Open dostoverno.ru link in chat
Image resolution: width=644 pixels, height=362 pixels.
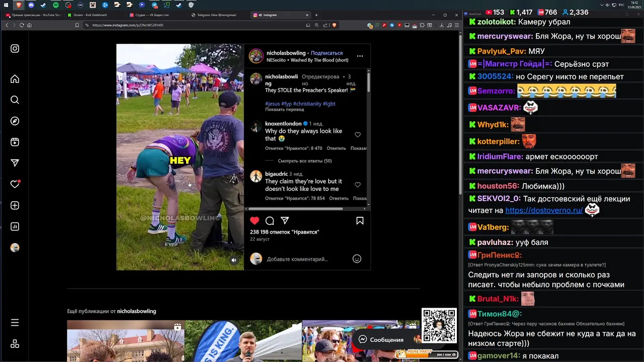point(544,210)
